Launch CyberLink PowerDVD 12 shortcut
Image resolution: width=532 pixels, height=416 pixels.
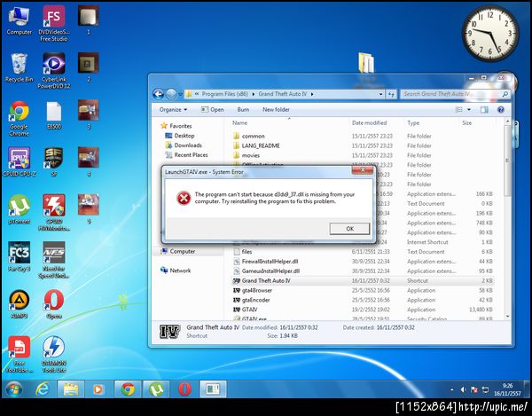click(53, 71)
